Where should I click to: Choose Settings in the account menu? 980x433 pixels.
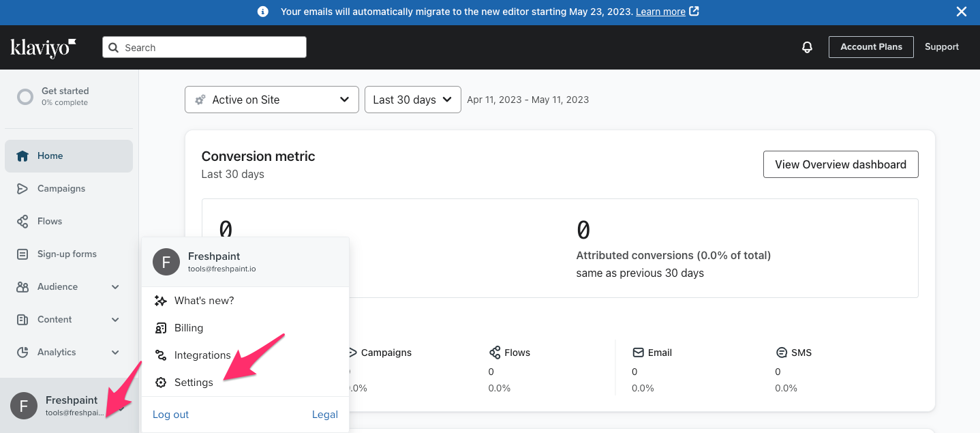[x=194, y=383]
